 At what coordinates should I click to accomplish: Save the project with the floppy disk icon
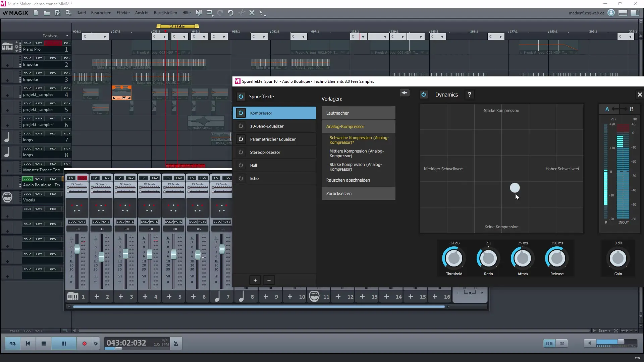(x=58, y=13)
